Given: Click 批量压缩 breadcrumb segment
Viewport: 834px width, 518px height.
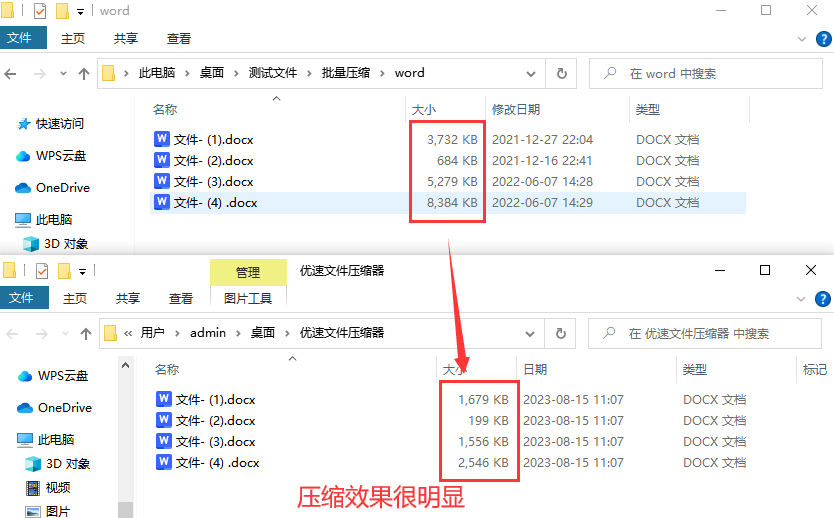Looking at the screenshot, I should coord(346,73).
